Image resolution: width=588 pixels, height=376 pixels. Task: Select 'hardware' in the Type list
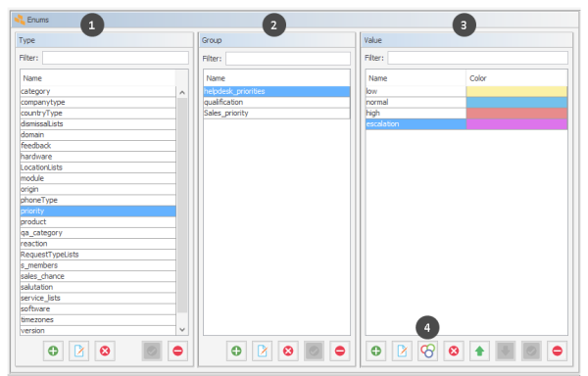[98, 157]
